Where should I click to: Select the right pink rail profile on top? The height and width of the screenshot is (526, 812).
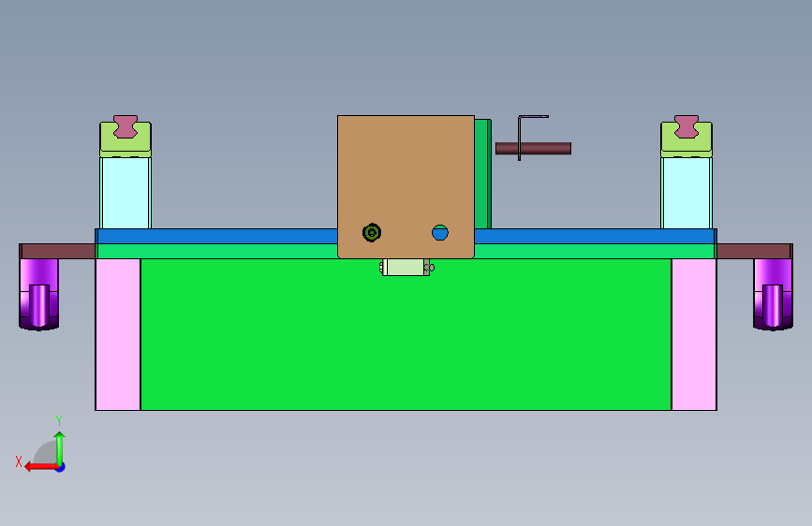[x=687, y=126]
